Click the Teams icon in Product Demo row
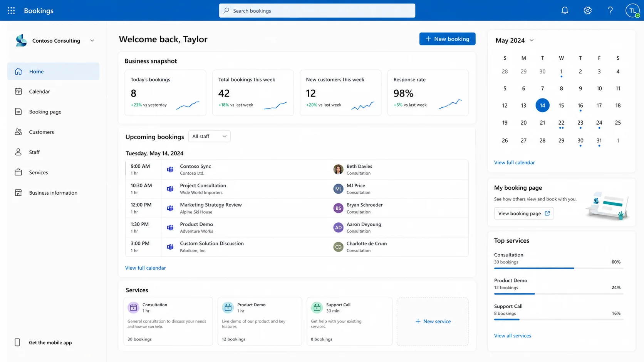 [170, 227]
